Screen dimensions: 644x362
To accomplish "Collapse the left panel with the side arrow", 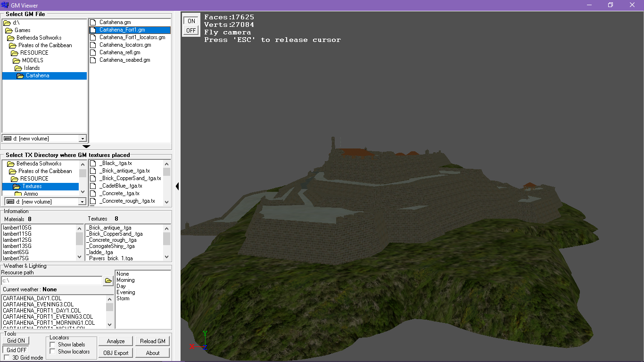I will coord(177,187).
